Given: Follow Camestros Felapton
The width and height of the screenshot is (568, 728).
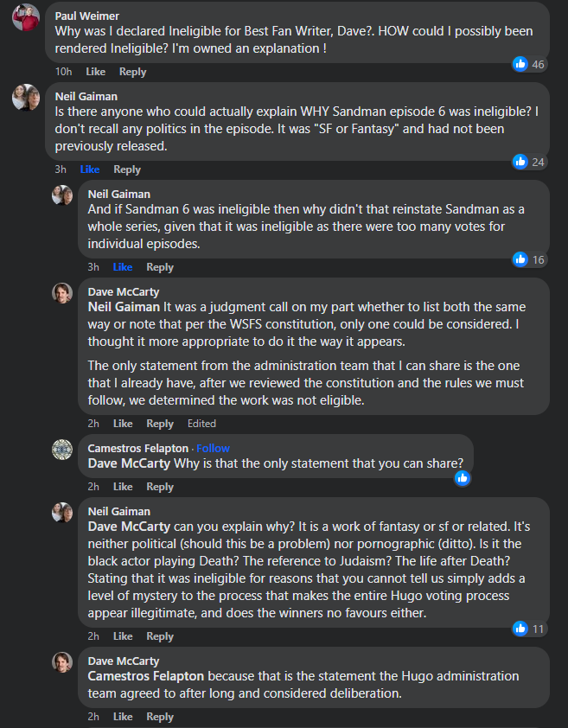Looking at the screenshot, I should (214, 448).
